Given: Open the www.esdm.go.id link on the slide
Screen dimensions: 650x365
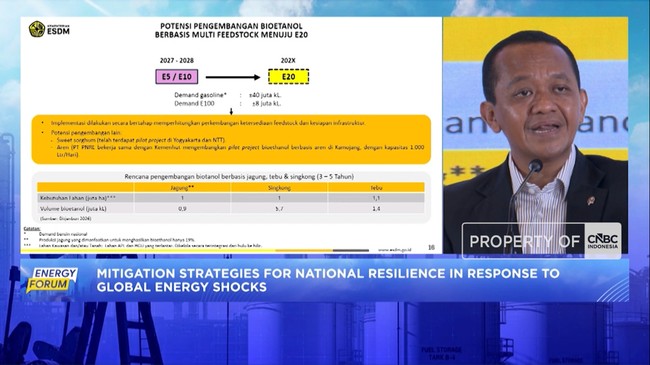Looking at the screenshot, I should pyautogui.click(x=395, y=250).
